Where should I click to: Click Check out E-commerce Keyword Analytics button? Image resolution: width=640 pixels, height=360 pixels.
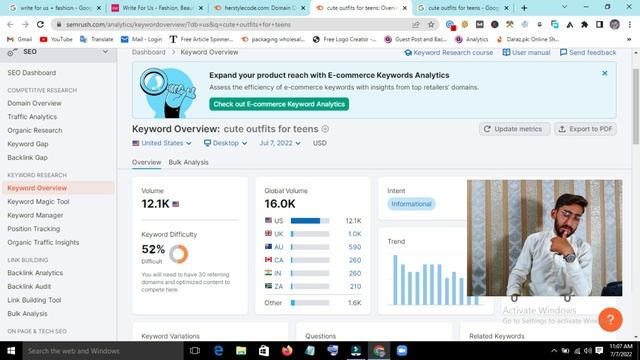(x=279, y=104)
